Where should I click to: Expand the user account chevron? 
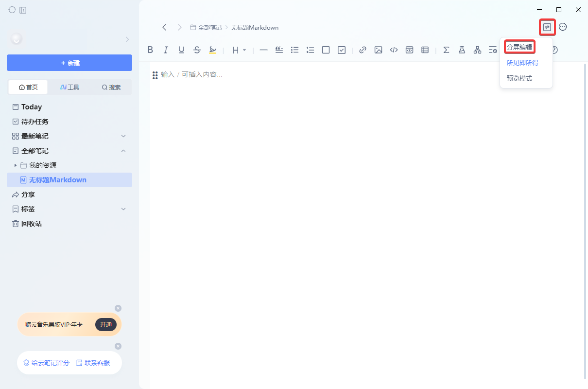[127, 39]
